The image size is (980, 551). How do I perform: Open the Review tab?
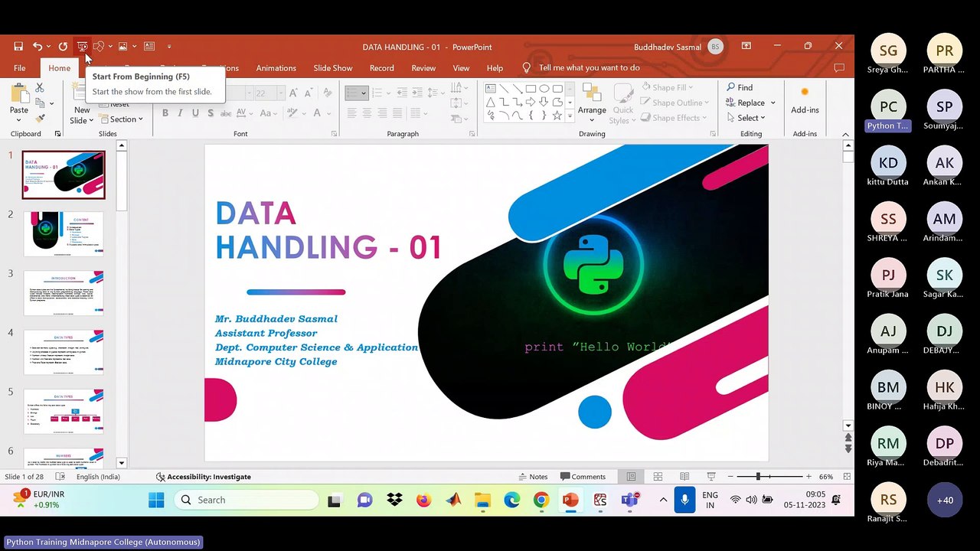tap(423, 68)
